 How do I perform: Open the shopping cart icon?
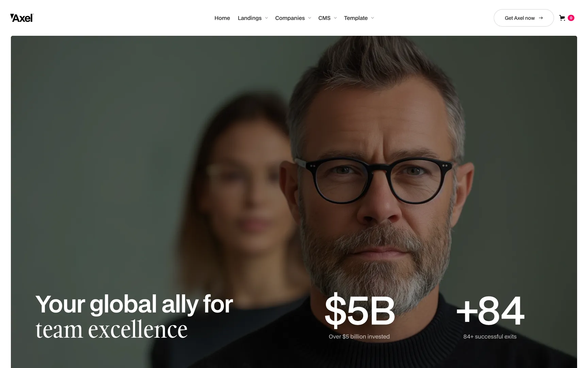(562, 18)
